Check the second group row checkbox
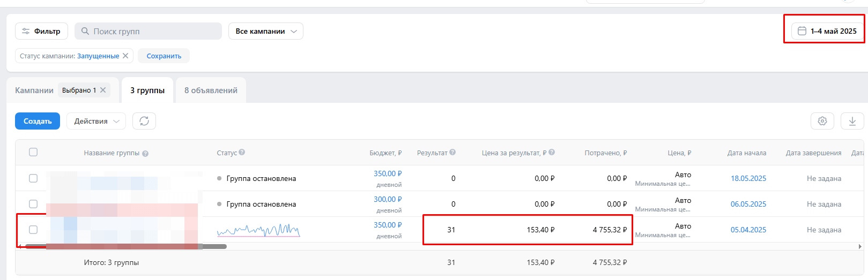The image size is (868, 280). coord(33,204)
